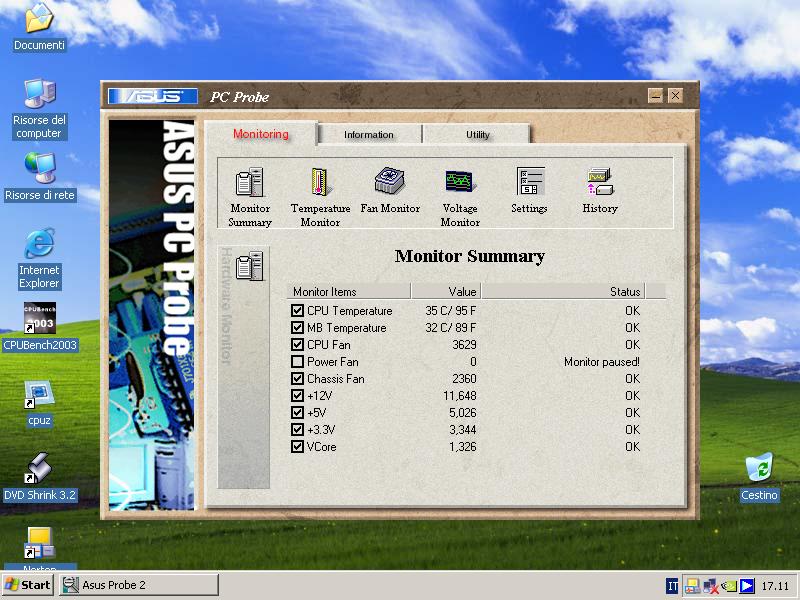Enable the Power Fan checkbox
This screenshot has width=800, height=600.
click(297, 361)
